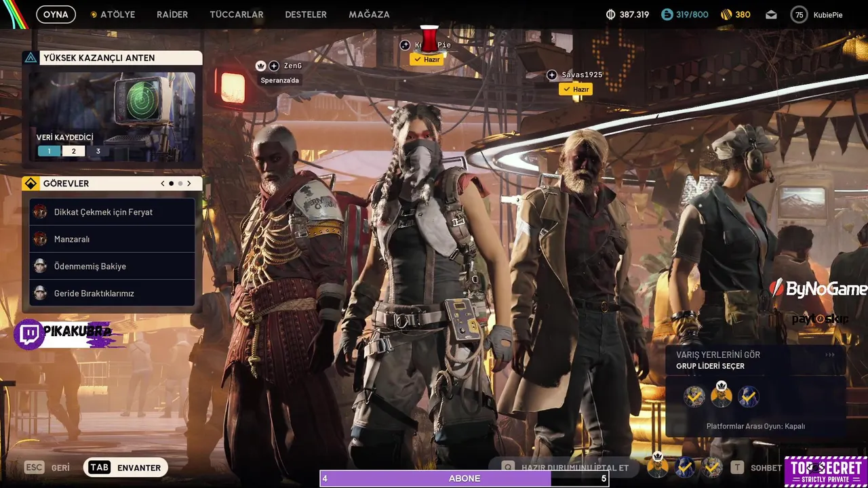
Task: Click the plus icon beside ZenG
Action: 274,66
